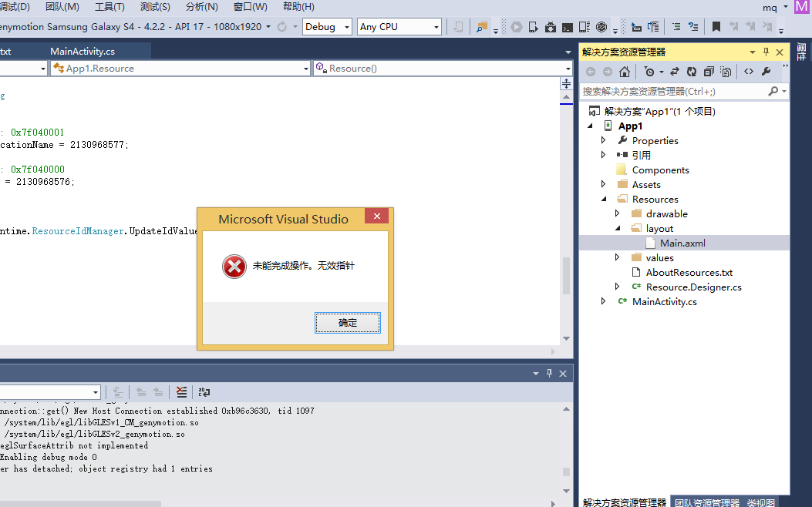Select AboutResources.txt in the tree
Viewport: 812px width, 507px height.
tap(689, 272)
